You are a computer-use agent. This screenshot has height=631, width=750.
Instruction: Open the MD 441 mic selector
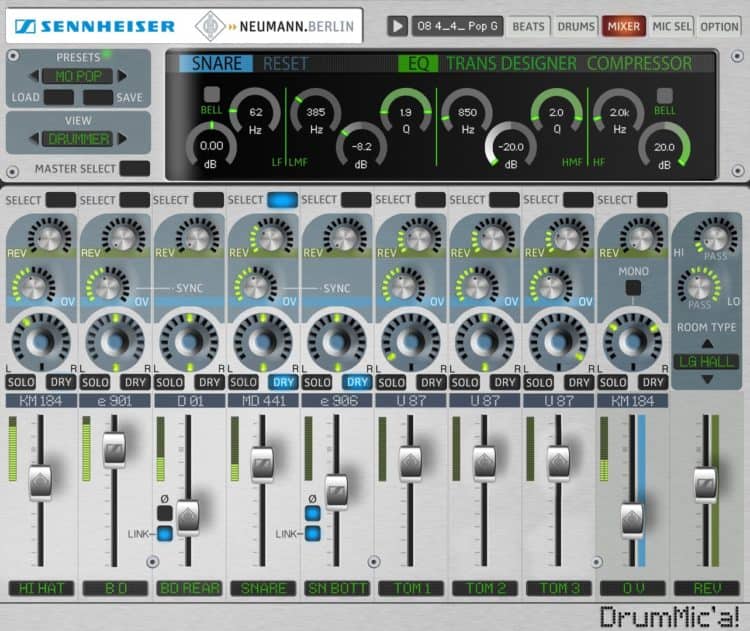264,401
